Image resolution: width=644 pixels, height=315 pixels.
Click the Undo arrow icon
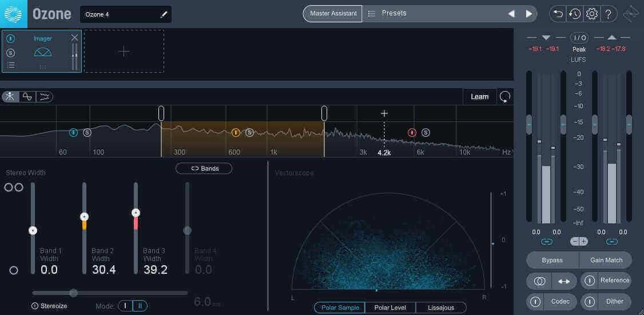coord(558,14)
